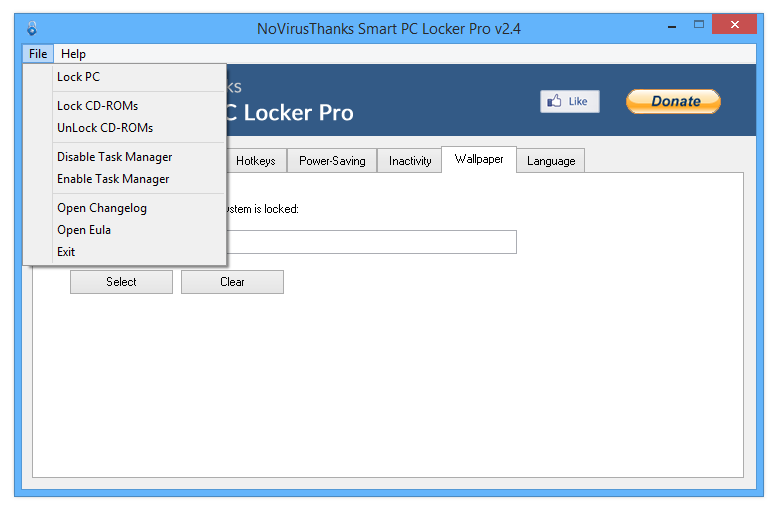The image size is (780, 517).
Task: Click the Select wallpaper button
Action: [121, 282]
